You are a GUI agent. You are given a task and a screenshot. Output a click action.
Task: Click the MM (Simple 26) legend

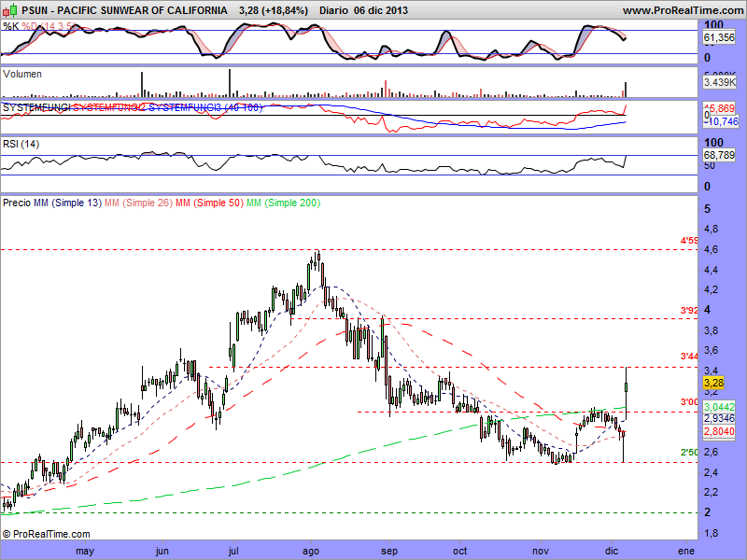(x=138, y=203)
